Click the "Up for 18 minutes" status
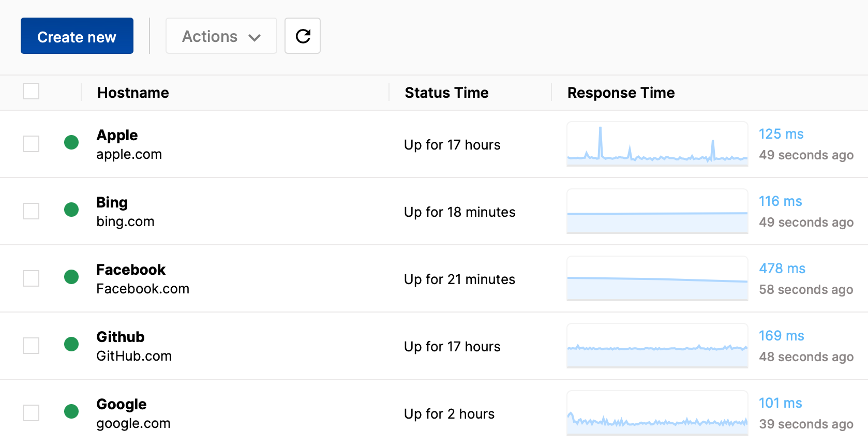 (459, 212)
